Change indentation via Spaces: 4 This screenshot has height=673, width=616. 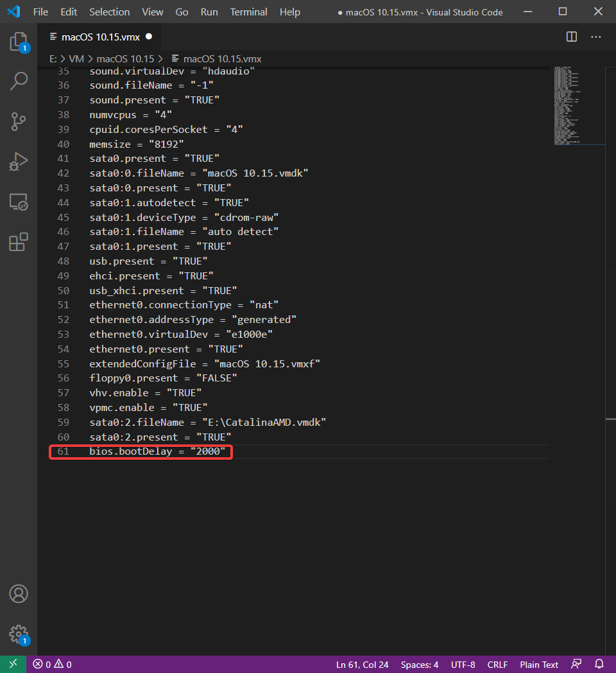(x=420, y=665)
